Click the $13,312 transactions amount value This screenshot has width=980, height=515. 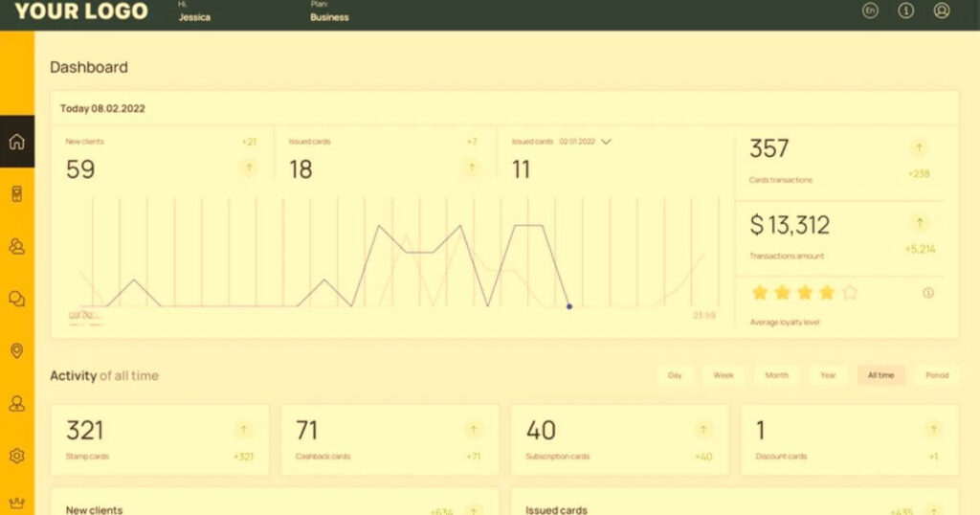click(790, 224)
